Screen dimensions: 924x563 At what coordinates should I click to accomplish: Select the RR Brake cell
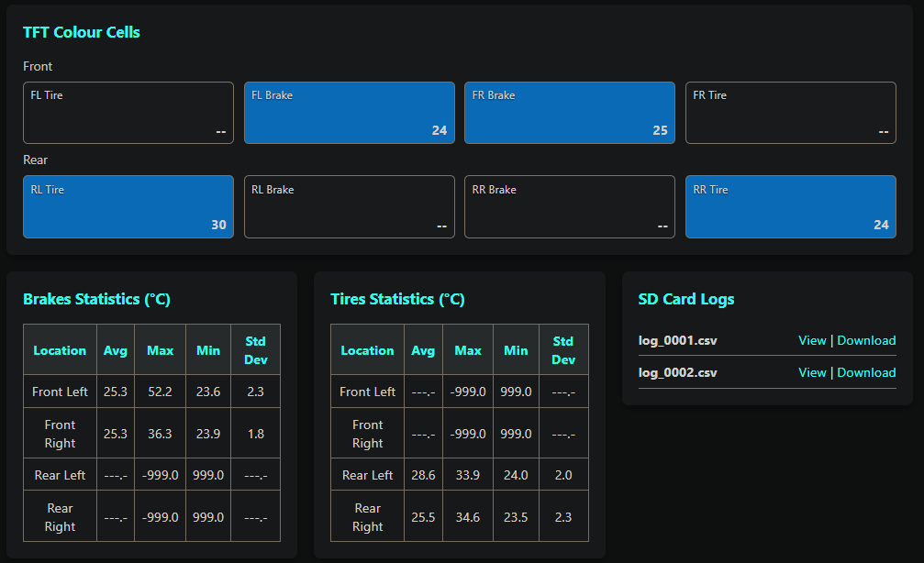point(569,206)
